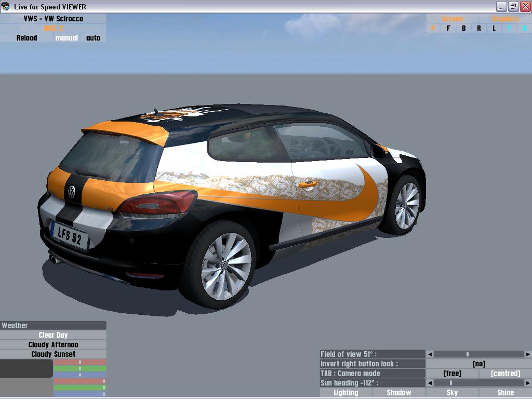Set camera mode to [free]
This screenshot has height=399, width=532.
tap(453, 373)
